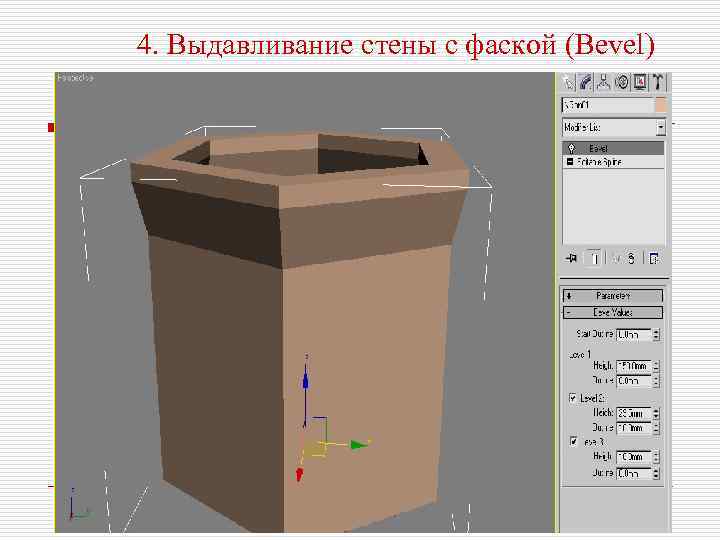Open the object color swatch
Image resolution: width=720 pixels, height=540 pixels.
[x=661, y=105]
